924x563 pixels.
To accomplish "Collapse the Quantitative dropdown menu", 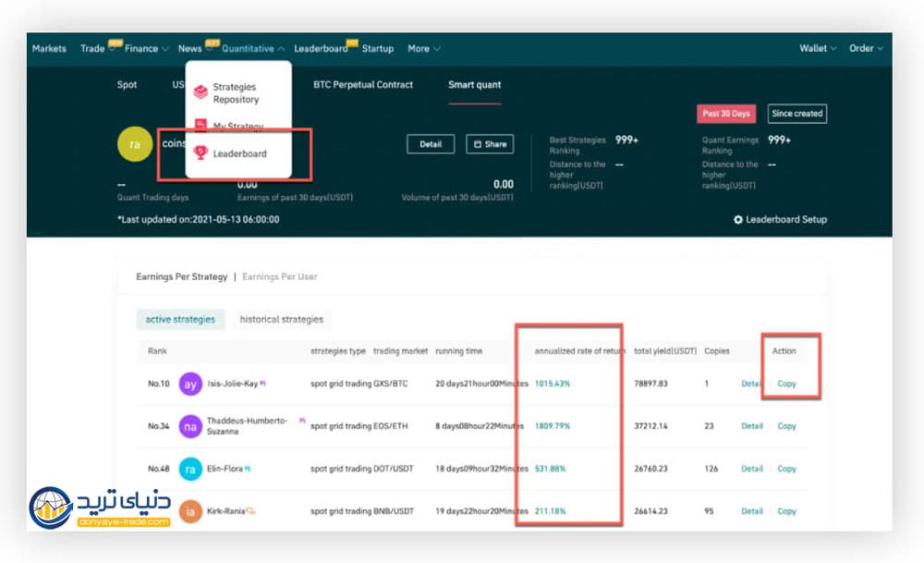I will click(253, 48).
